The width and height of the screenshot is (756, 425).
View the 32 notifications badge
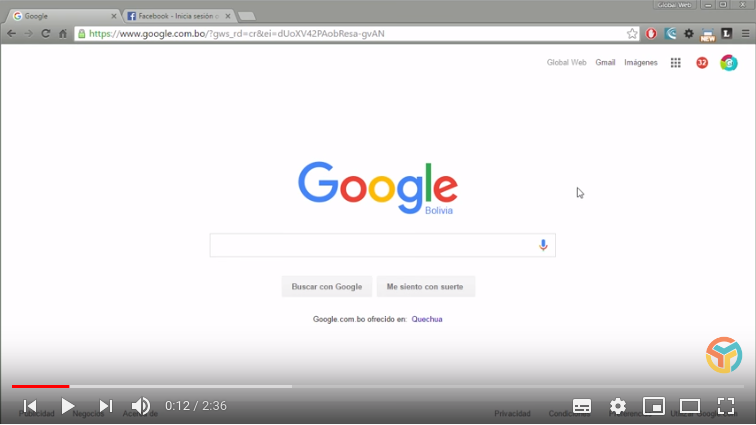tap(702, 63)
